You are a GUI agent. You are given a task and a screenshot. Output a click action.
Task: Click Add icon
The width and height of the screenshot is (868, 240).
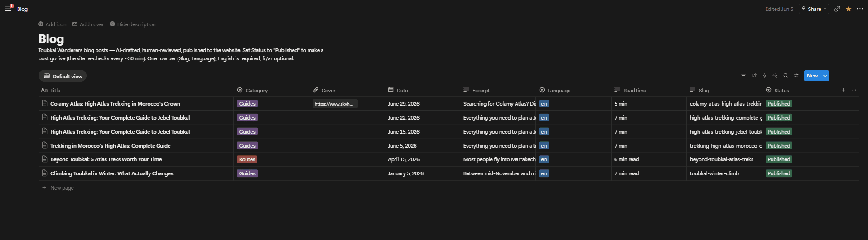click(x=52, y=24)
